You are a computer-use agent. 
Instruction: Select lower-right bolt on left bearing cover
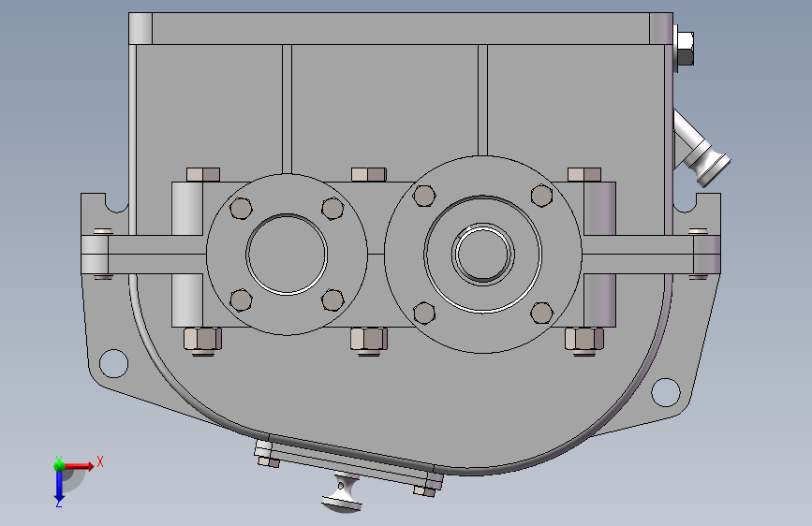[332, 300]
